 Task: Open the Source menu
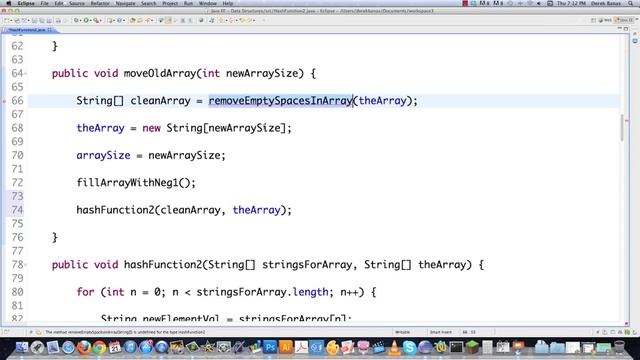pos(77,3)
